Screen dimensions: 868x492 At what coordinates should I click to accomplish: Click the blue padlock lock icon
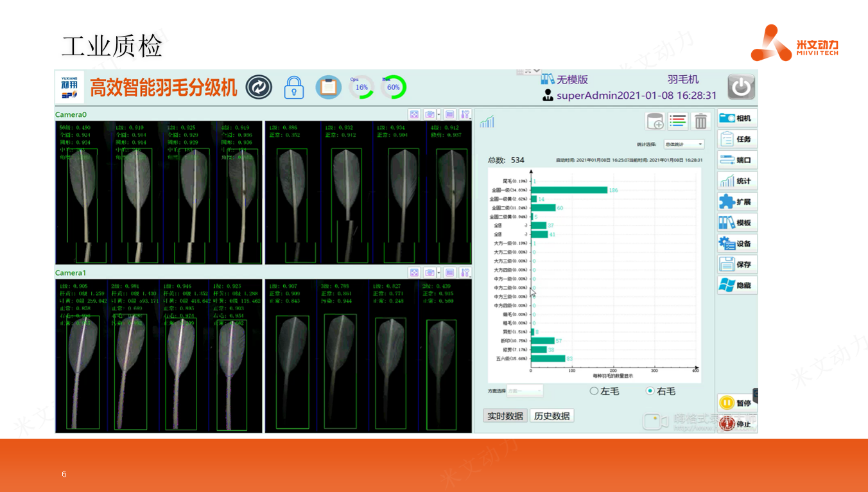(294, 87)
